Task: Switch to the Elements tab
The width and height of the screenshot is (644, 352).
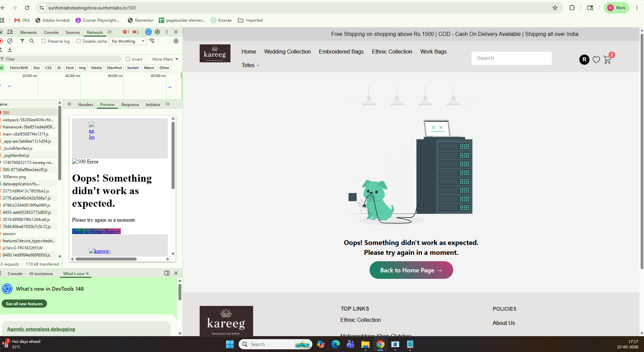Action: (28, 33)
